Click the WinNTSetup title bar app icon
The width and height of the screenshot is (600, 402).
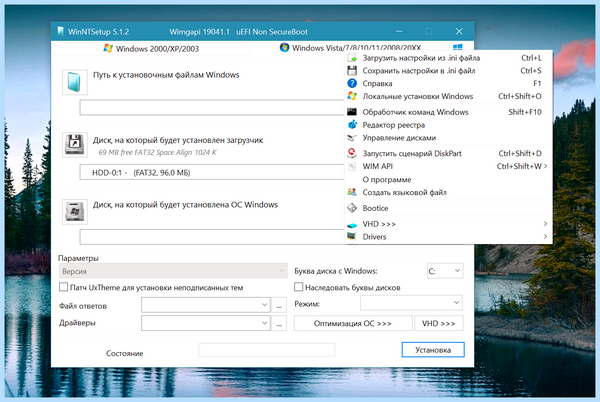(60, 31)
